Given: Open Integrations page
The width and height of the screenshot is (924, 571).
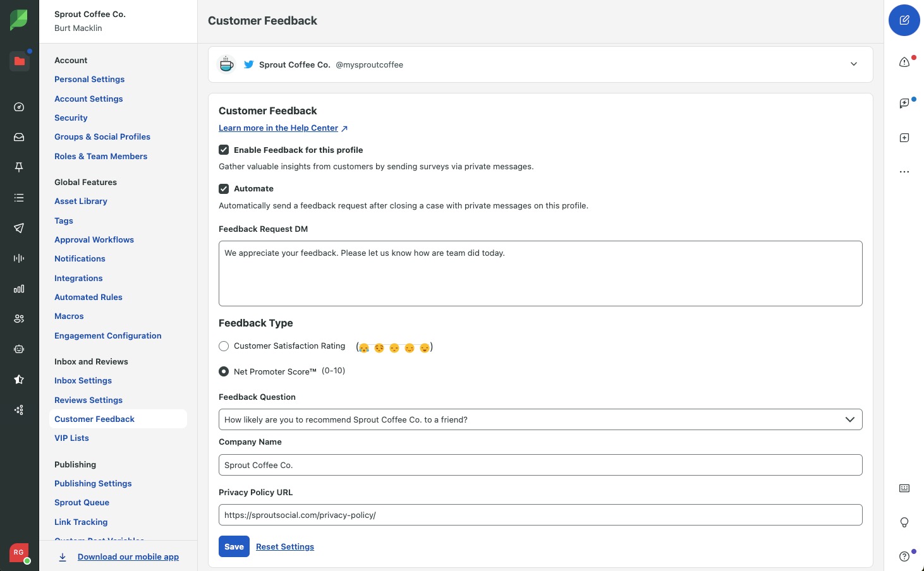Looking at the screenshot, I should click(x=78, y=279).
